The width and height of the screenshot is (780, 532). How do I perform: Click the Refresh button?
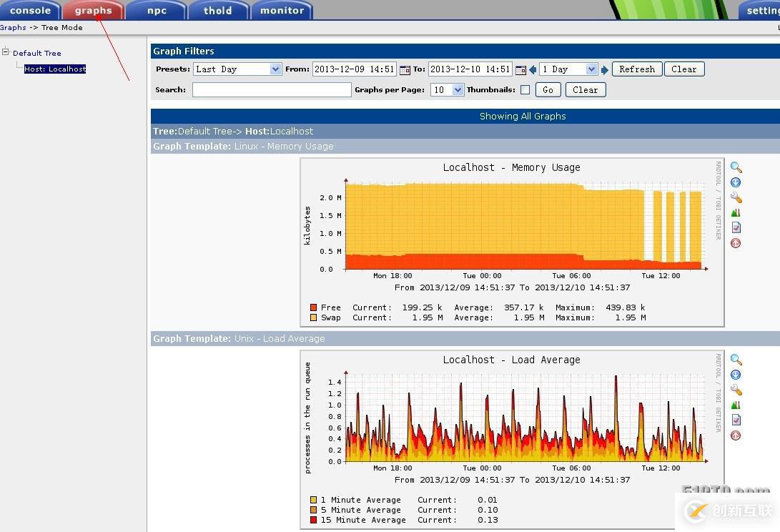(636, 69)
